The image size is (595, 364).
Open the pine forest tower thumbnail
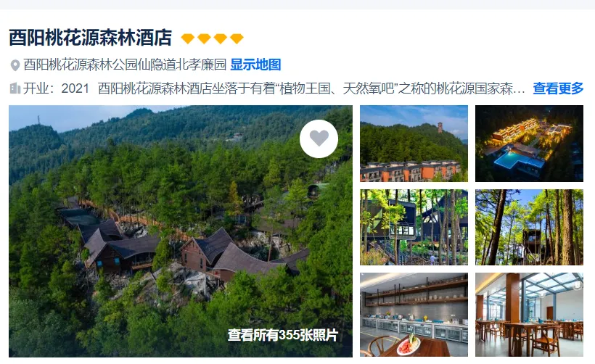(529, 227)
